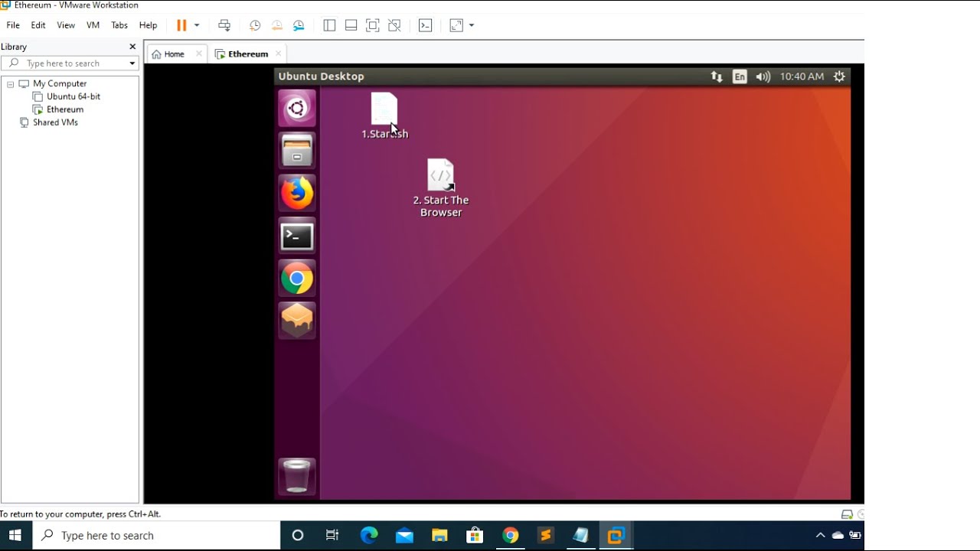This screenshot has height=551, width=980.
Task: Click the OneDrive cloud tray icon
Action: tap(838, 536)
